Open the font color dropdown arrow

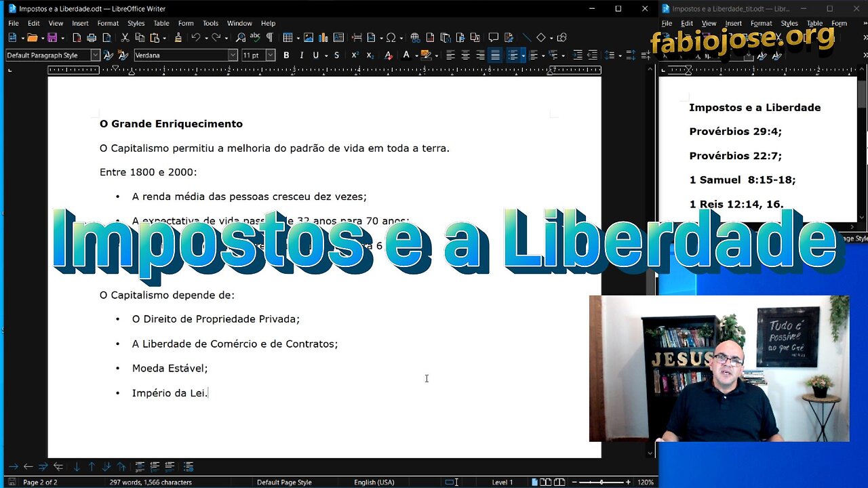(416, 56)
